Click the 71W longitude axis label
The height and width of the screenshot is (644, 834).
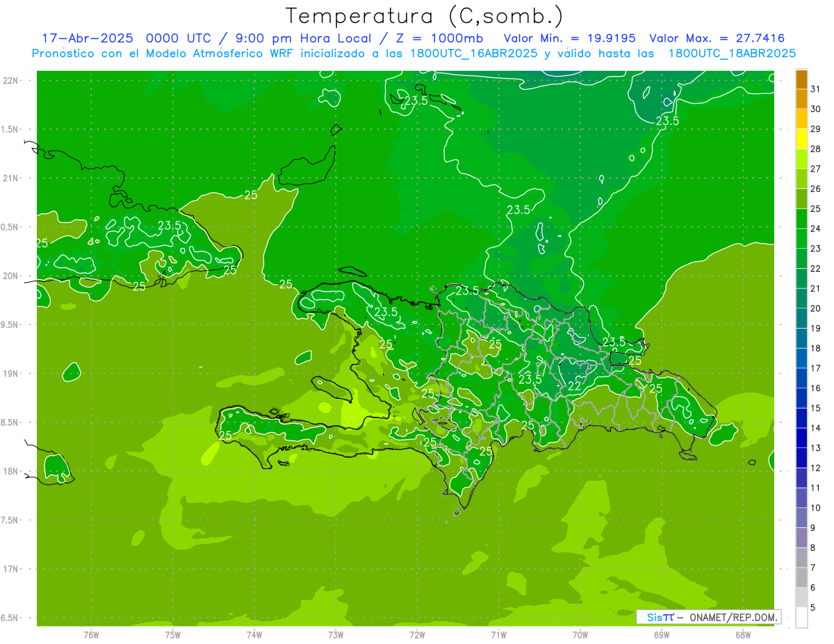click(x=498, y=634)
